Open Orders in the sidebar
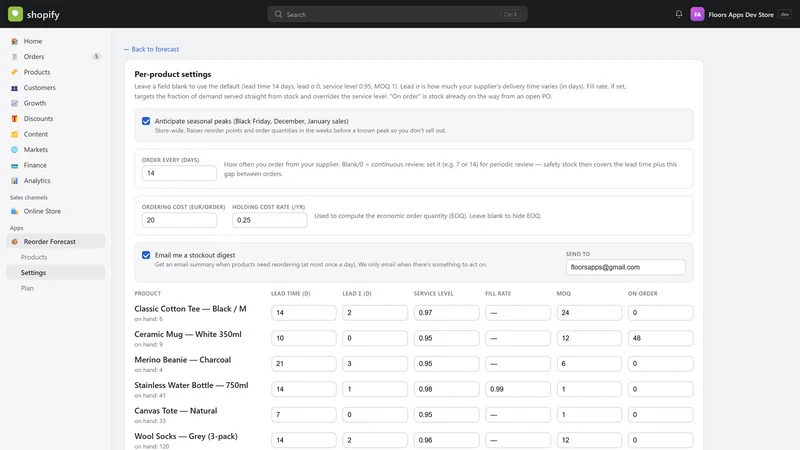 tap(56, 57)
